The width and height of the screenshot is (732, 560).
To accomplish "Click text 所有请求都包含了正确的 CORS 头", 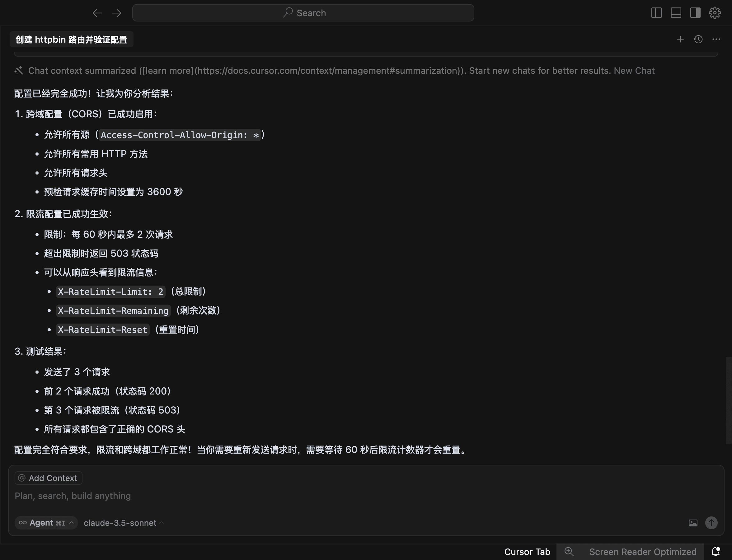I will pos(115,429).
